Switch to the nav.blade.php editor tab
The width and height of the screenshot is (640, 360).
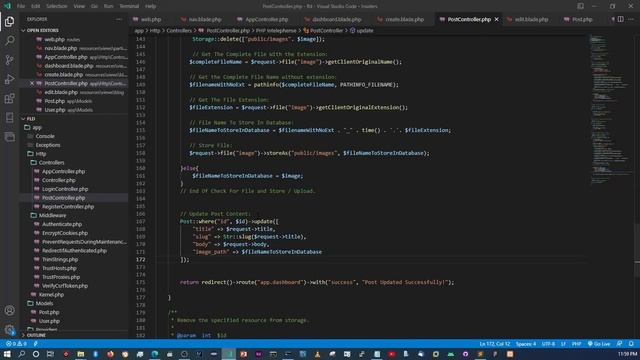click(204, 19)
